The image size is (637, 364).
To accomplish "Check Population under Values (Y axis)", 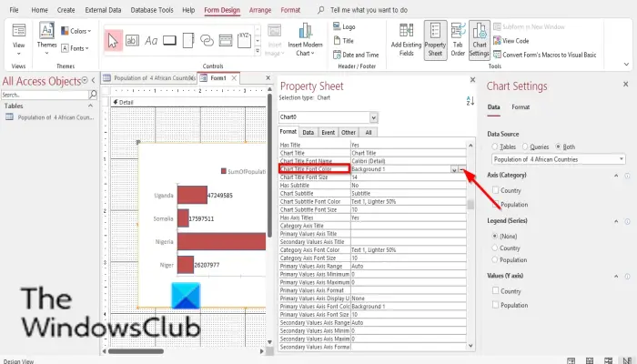I will coord(495,304).
